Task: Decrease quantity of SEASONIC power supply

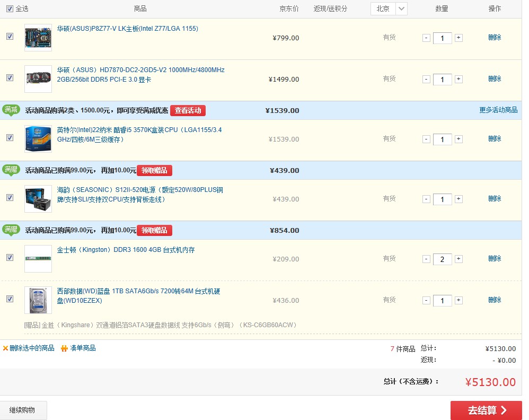Action: pos(427,199)
